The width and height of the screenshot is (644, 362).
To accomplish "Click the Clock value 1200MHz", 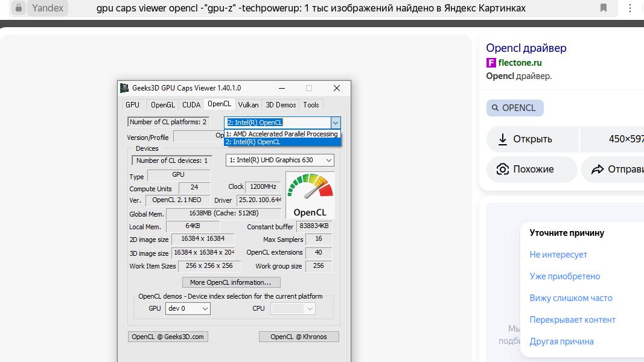I will tap(263, 187).
